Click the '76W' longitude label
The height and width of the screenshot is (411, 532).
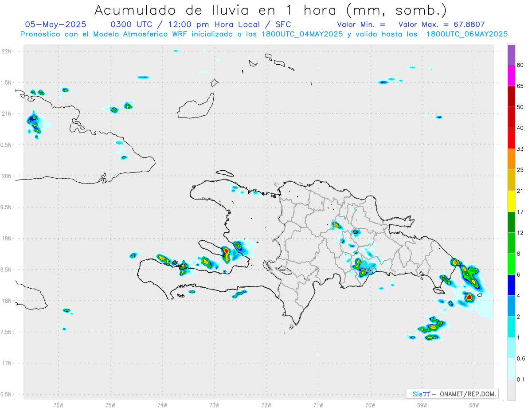[x=58, y=405]
